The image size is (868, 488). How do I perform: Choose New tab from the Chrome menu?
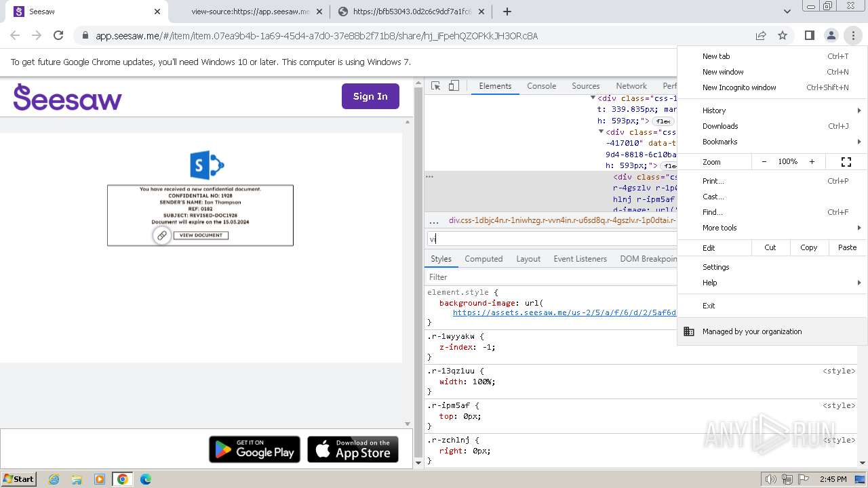tap(772, 56)
